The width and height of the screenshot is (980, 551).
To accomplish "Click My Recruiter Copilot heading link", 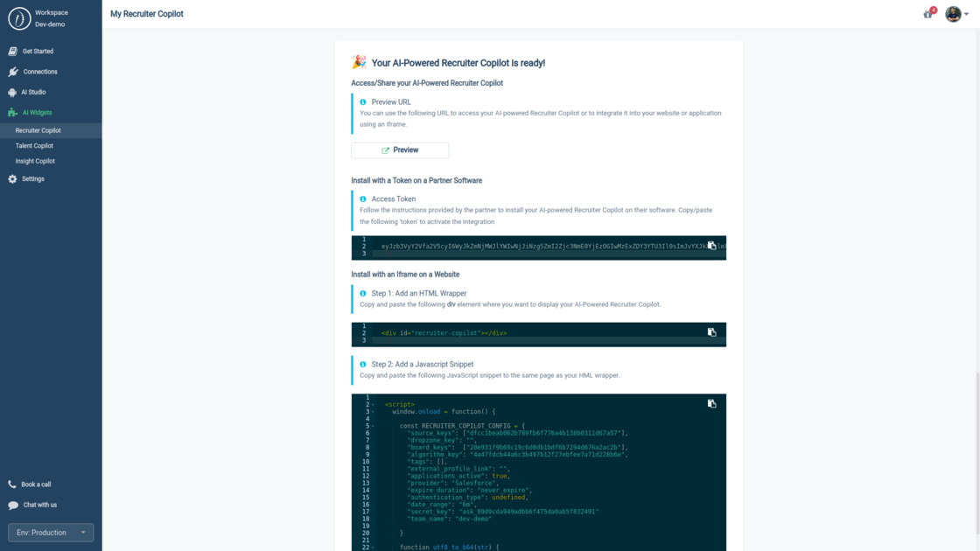I will (145, 13).
